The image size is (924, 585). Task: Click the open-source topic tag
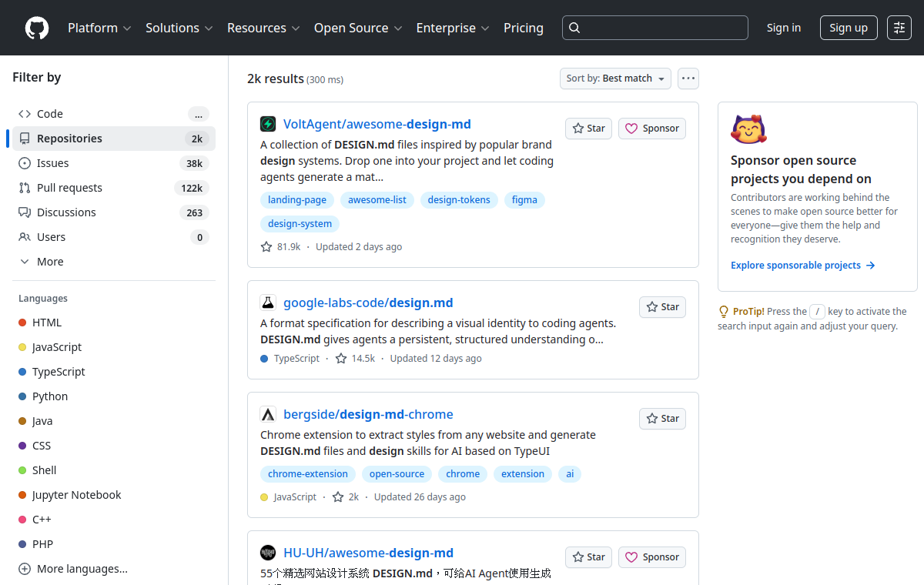397,474
